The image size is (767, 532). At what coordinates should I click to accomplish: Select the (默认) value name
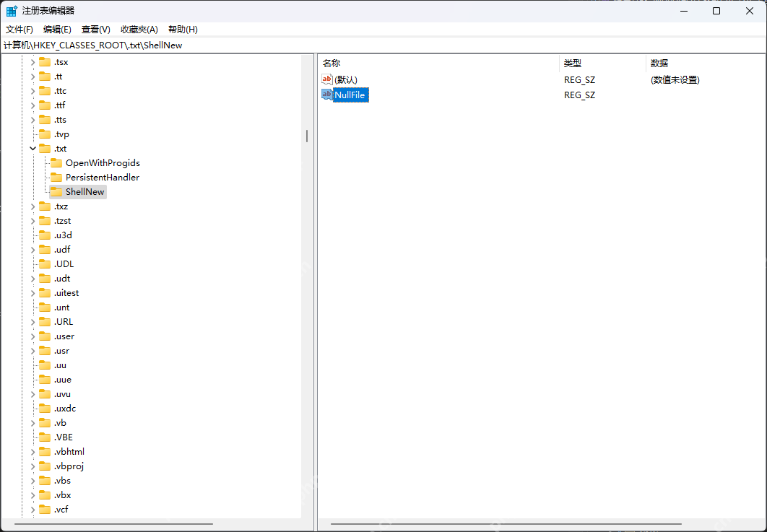(x=346, y=79)
